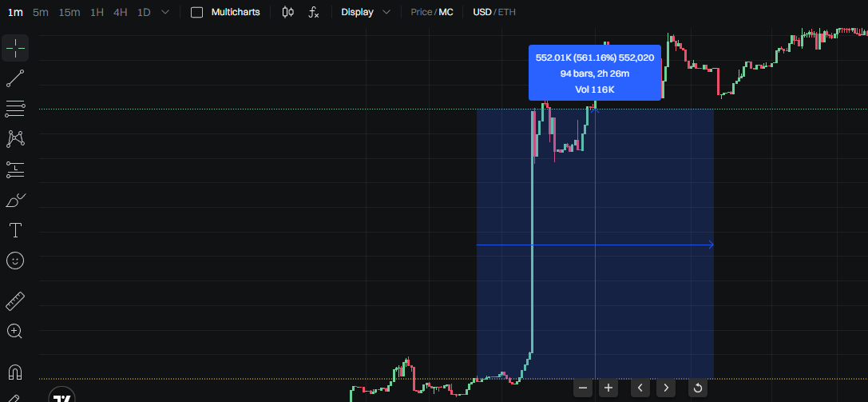The image size is (868, 402).
Task: Switch the currency to ETH
Action: coord(506,12)
